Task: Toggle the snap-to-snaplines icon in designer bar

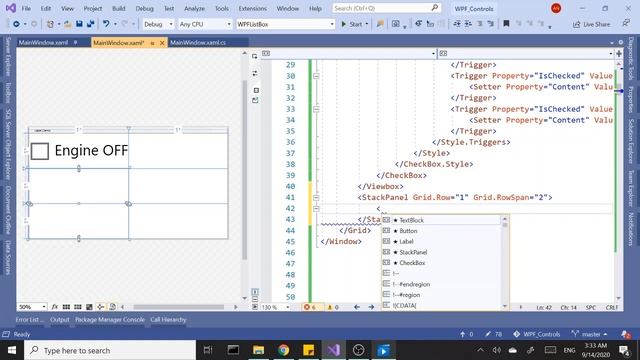Action: [100, 307]
